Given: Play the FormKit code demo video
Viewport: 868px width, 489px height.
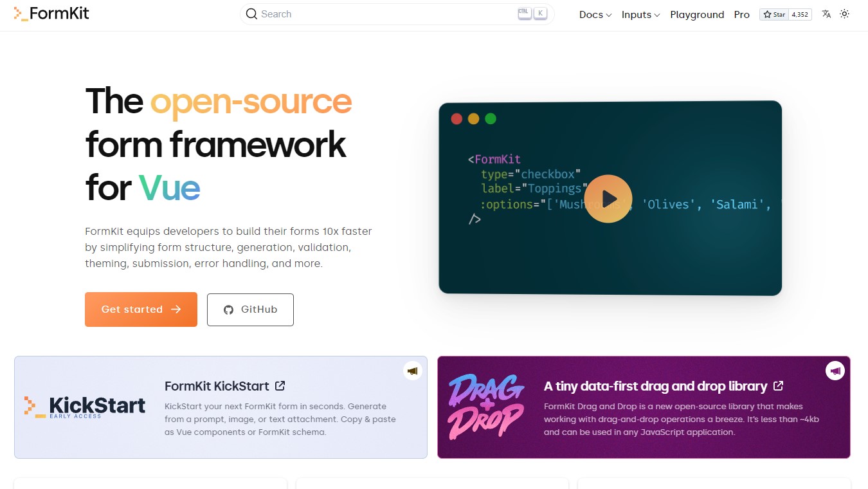Looking at the screenshot, I should point(608,199).
